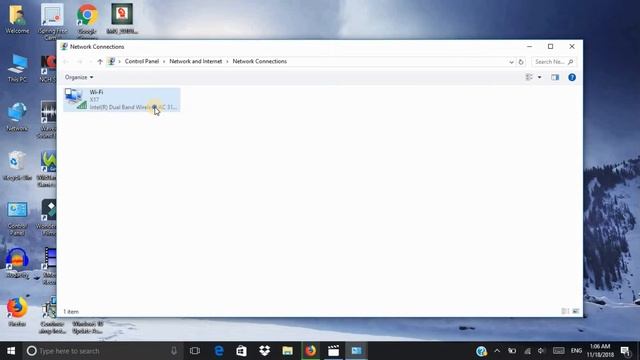Open Dropbox from the taskbar
640x360 pixels.
(x=264, y=351)
